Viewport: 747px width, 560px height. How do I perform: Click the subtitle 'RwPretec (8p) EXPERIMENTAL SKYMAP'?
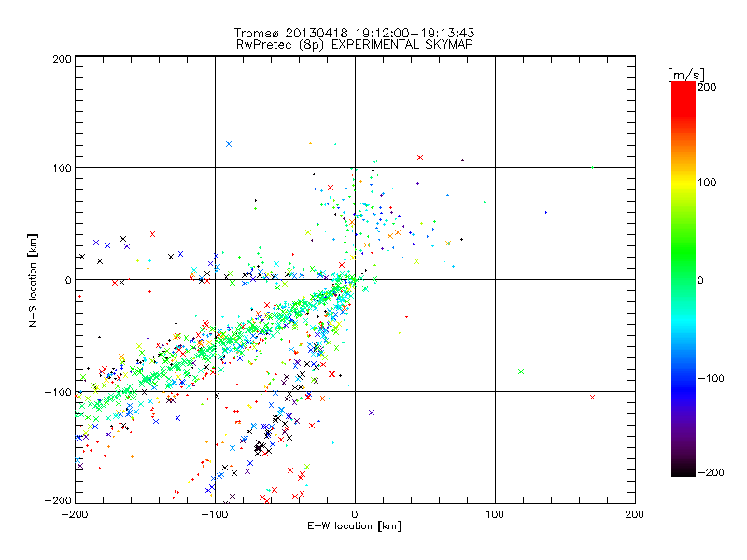[355, 45]
